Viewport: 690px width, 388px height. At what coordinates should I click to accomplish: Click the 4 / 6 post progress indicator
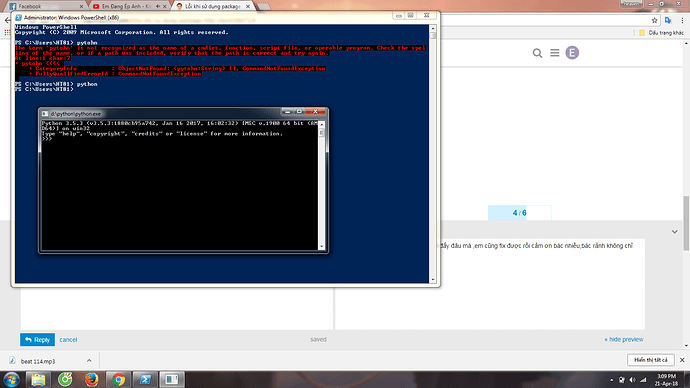tap(519, 213)
